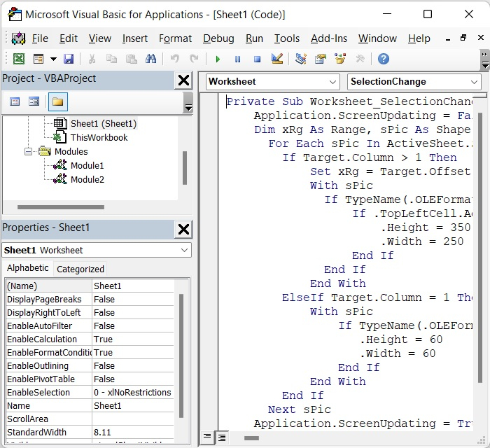Open Microsoft Visual Basic Help icon
The height and width of the screenshot is (448, 490).
[x=383, y=59]
